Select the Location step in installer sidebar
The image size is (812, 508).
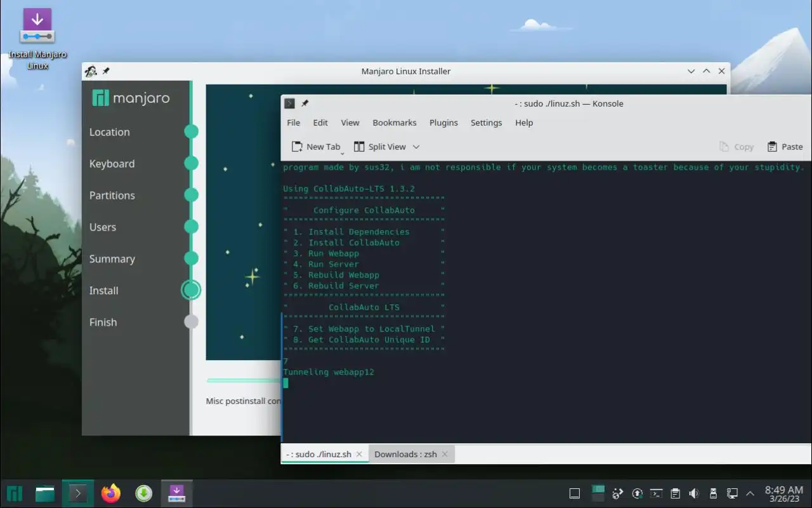click(x=109, y=132)
